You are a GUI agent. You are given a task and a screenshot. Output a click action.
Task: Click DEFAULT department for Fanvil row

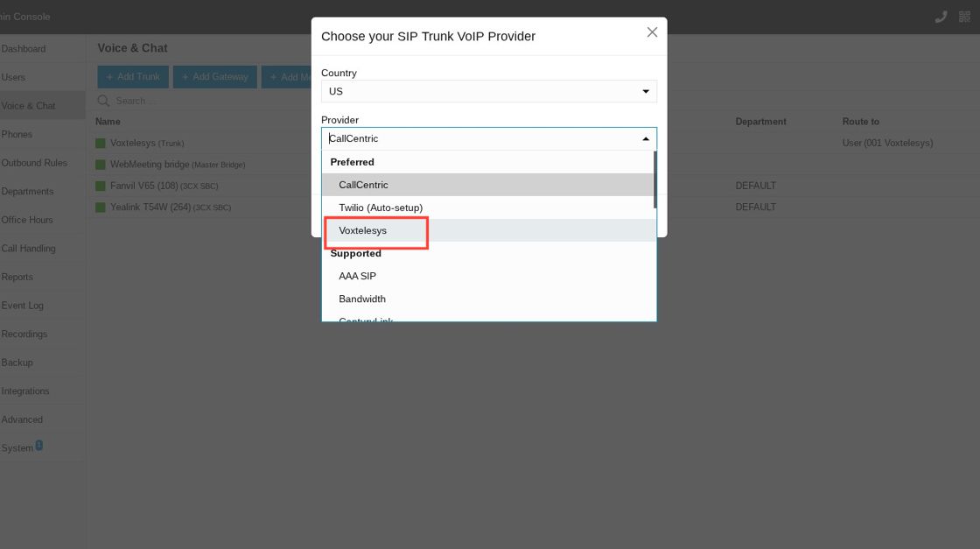click(756, 186)
